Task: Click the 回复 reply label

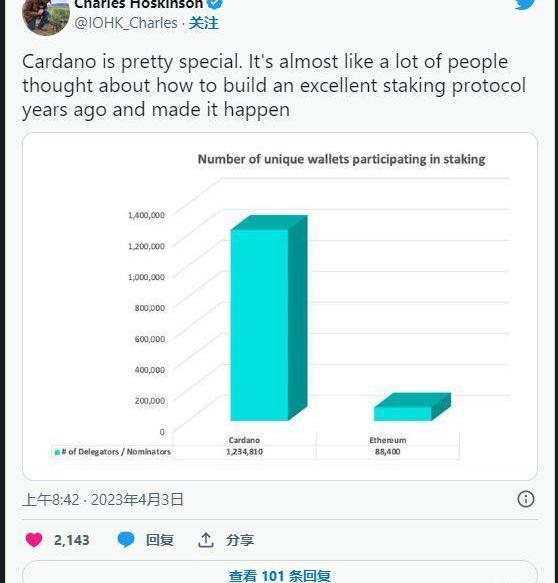Action: tap(160, 540)
